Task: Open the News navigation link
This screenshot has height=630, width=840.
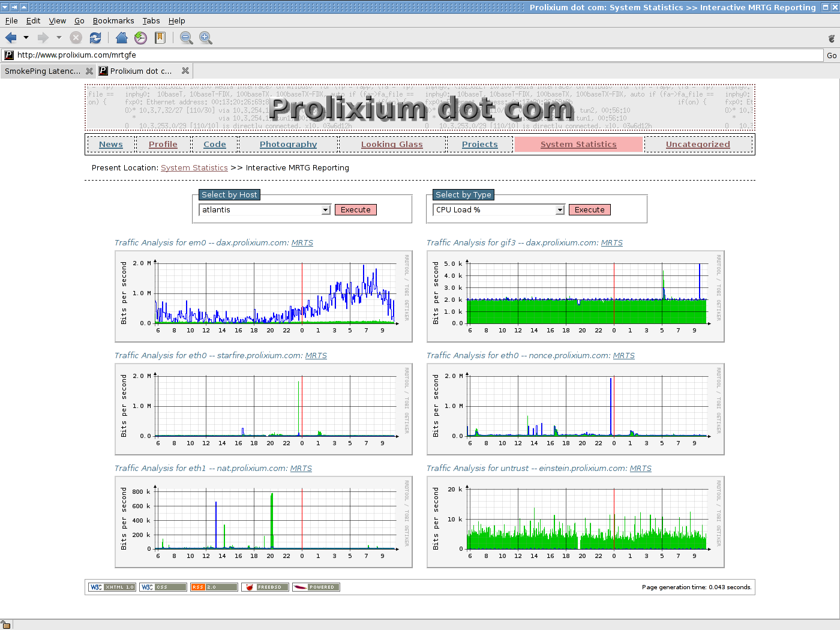Action: [111, 145]
